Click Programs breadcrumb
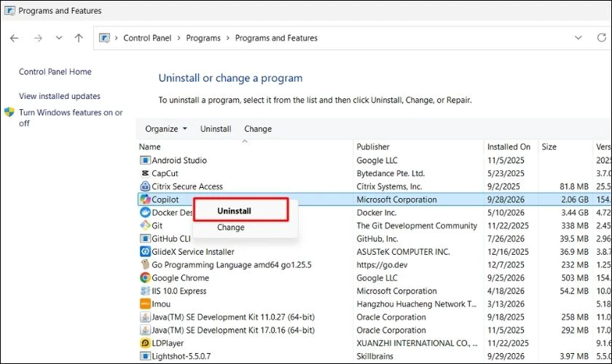This screenshot has width=612, height=364. 203,38
